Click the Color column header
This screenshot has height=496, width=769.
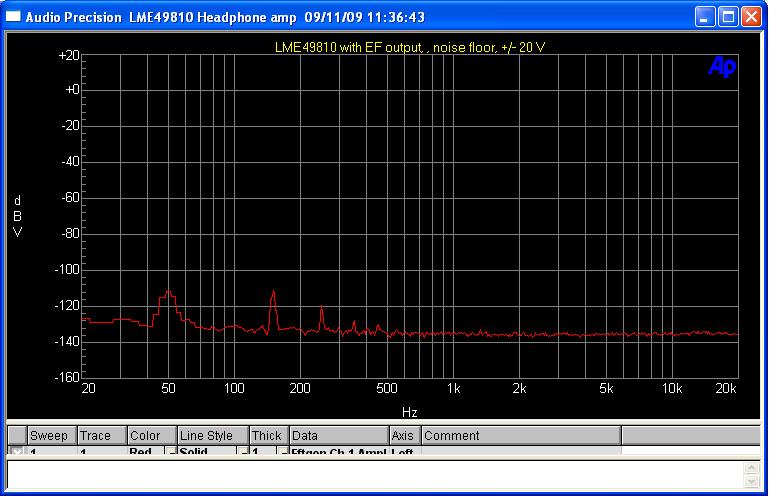pyautogui.click(x=152, y=435)
